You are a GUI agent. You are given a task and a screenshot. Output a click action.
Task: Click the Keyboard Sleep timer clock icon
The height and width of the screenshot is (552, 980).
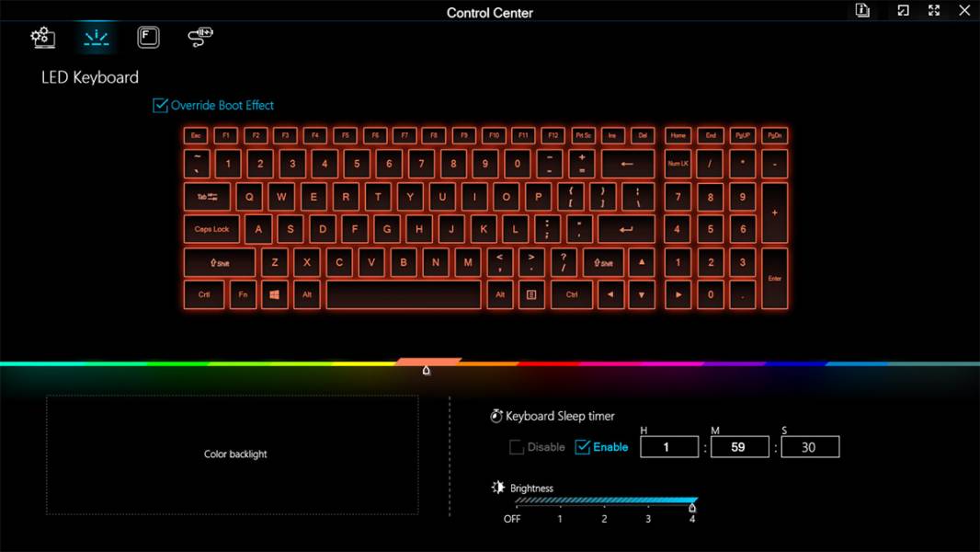(x=496, y=416)
